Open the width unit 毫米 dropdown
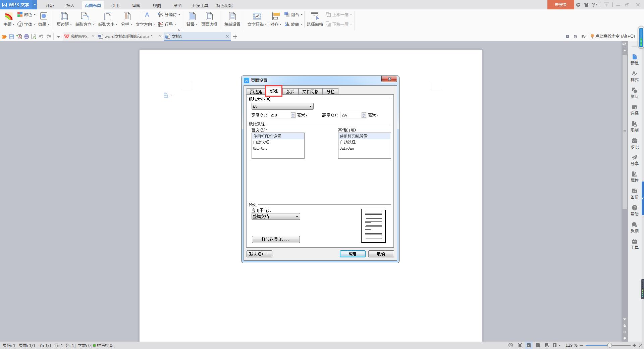The image size is (644, 349). click(x=302, y=115)
